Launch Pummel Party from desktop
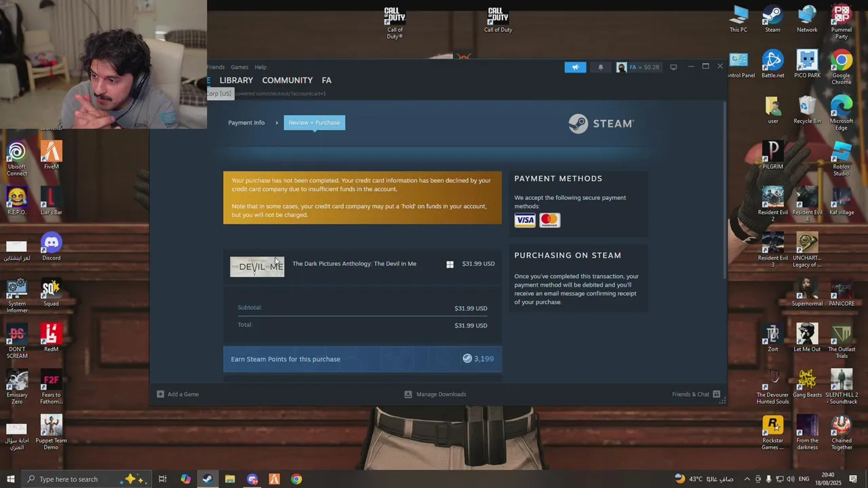 pyautogui.click(x=842, y=22)
